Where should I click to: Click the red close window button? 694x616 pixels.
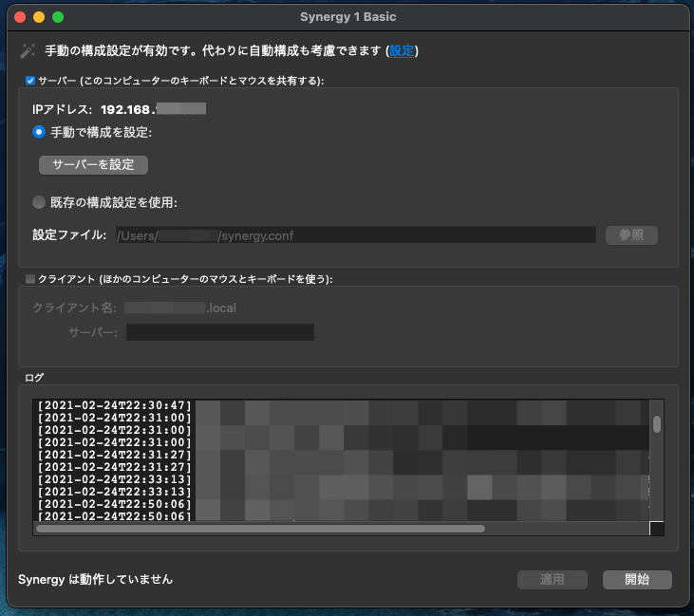pyautogui.click(x=20, y=17)
